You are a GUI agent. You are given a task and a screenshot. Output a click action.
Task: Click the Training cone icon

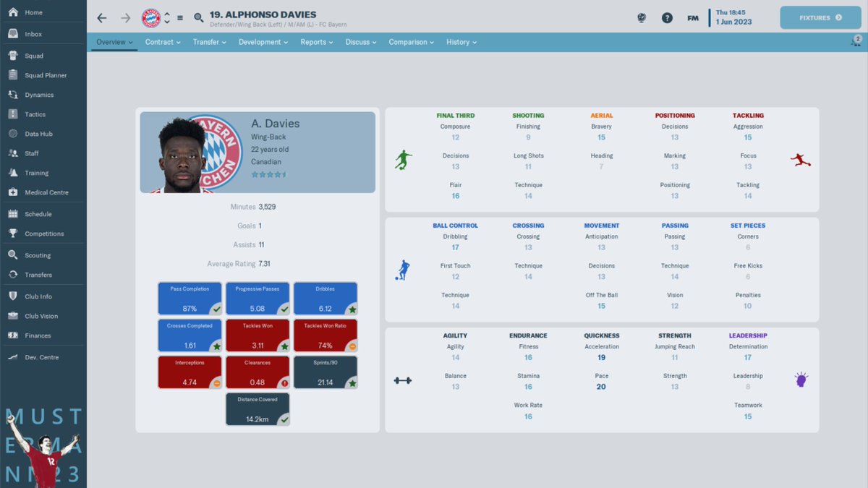(x=12, y=173)
